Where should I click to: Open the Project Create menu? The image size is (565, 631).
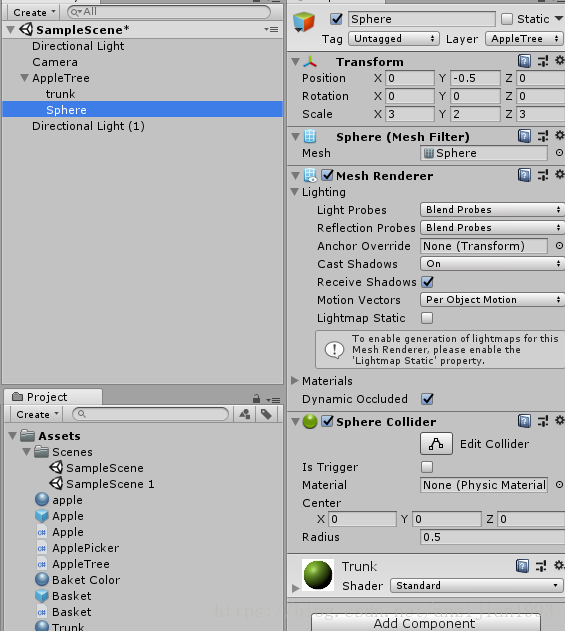click(x=37, y=414)
